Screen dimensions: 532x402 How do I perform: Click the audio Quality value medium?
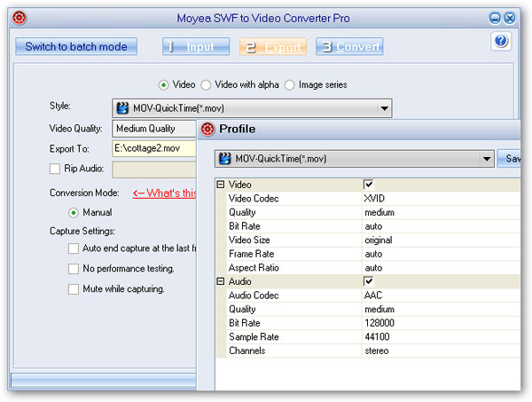(x=379, y=310)
